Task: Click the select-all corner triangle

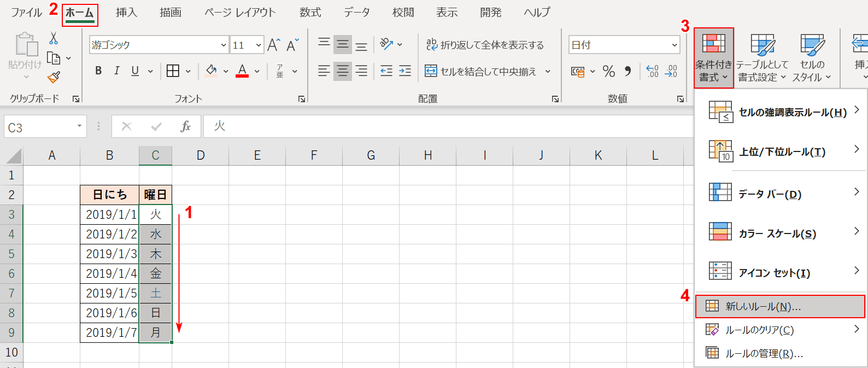Action: click(14, 156)
